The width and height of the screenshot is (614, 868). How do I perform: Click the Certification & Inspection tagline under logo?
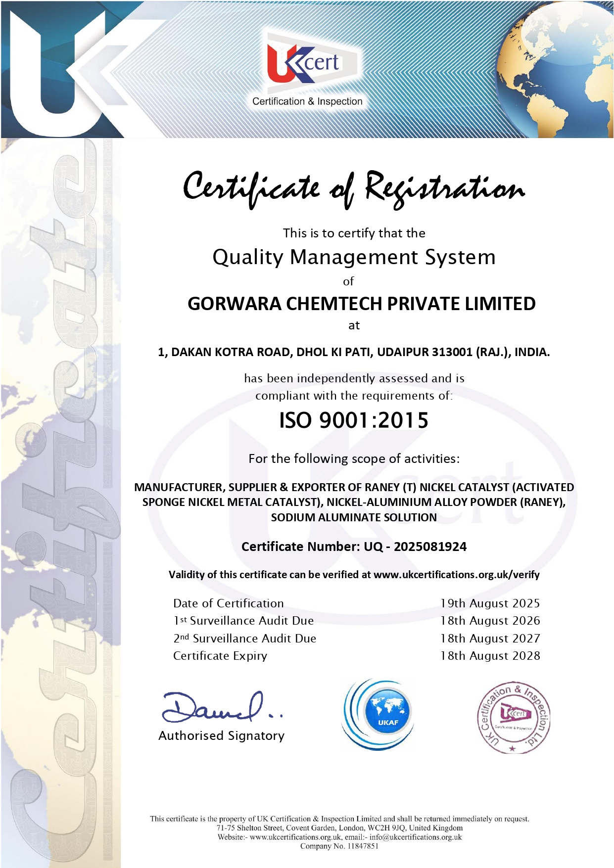click(307, 101)
